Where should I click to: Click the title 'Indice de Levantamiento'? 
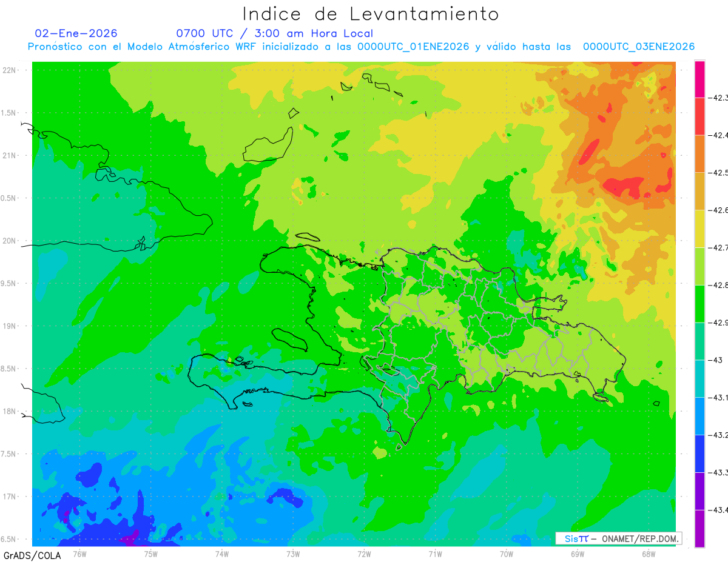point(371,14)
